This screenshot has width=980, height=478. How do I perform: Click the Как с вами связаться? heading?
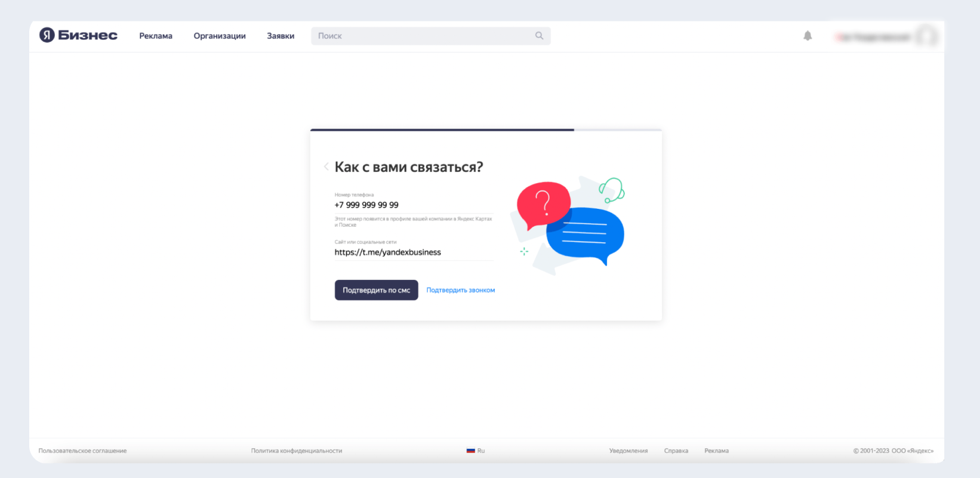[409, 167]
